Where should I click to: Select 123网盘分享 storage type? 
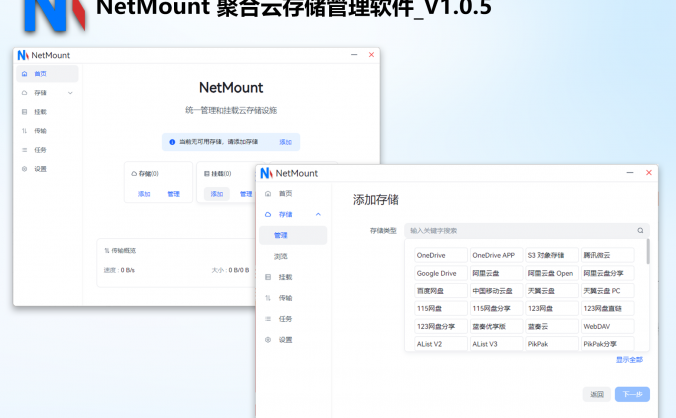pos(441,326)
